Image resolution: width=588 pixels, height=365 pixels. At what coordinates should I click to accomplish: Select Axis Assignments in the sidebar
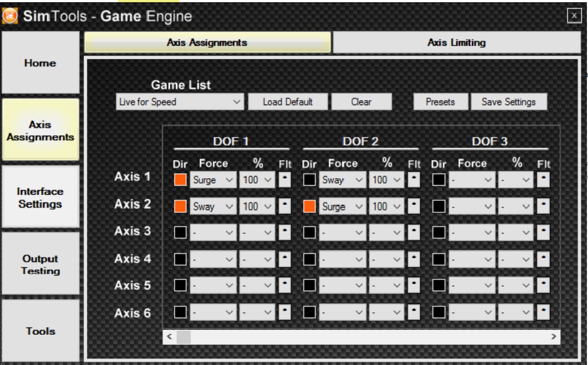(x=40, y=130)
